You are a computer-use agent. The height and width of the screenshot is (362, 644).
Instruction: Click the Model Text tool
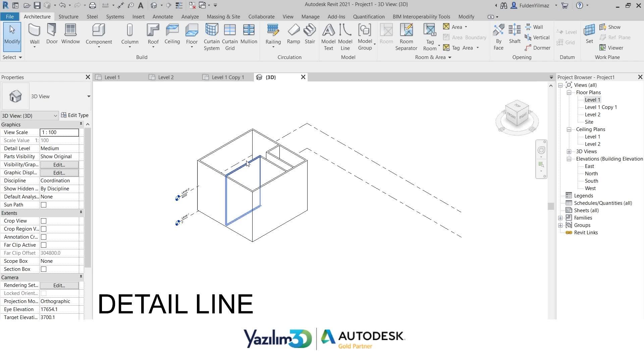[x=328, y=37]
